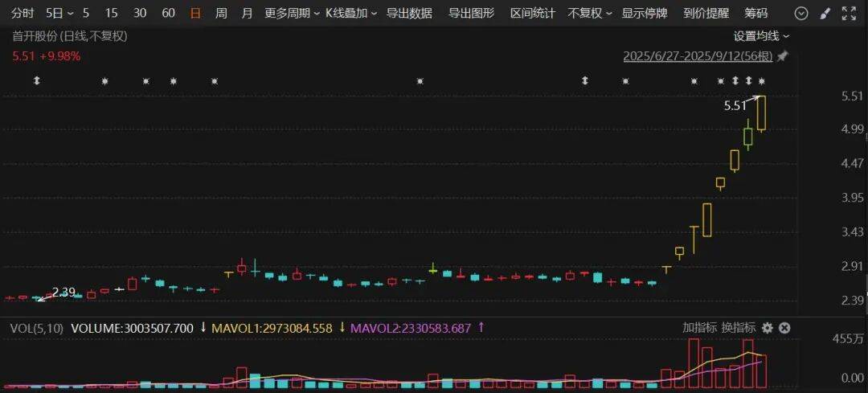Open the K线叠加 overlay dropdown
Viewport: 868px width, 393px height.
pos(351,14)
